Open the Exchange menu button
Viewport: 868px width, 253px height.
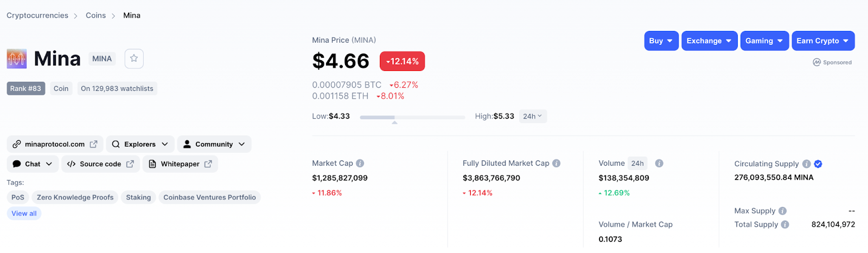click(x=709, y=41)
